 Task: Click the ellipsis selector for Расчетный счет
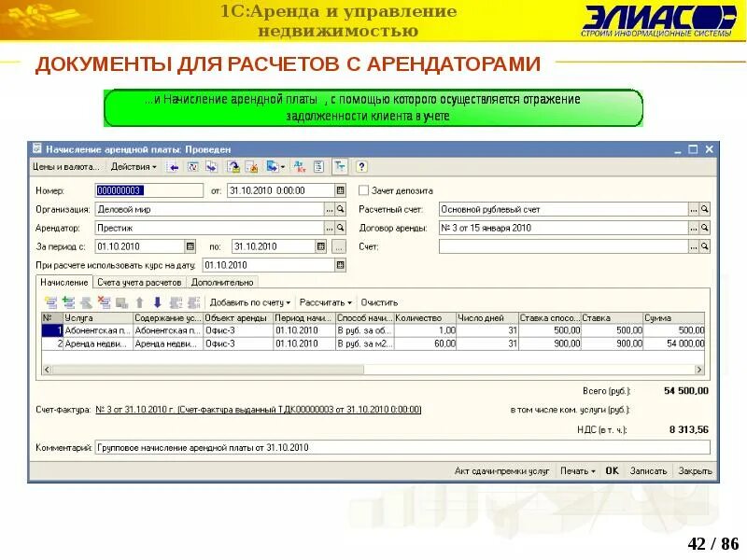coord(694,209)
